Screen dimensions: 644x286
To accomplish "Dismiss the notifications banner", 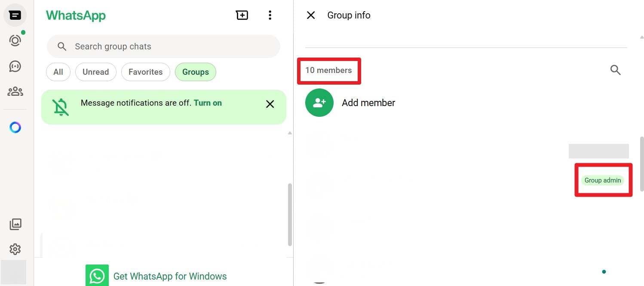I will (270, 103).
